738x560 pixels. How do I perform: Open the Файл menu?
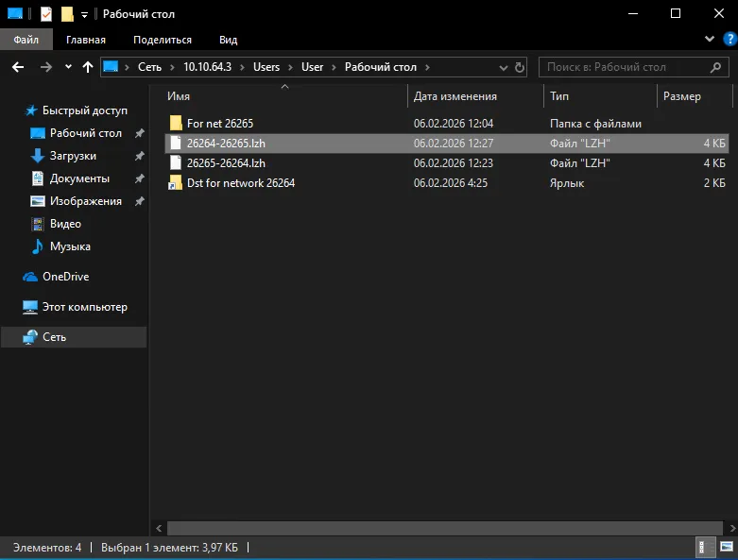click(26, 40)
